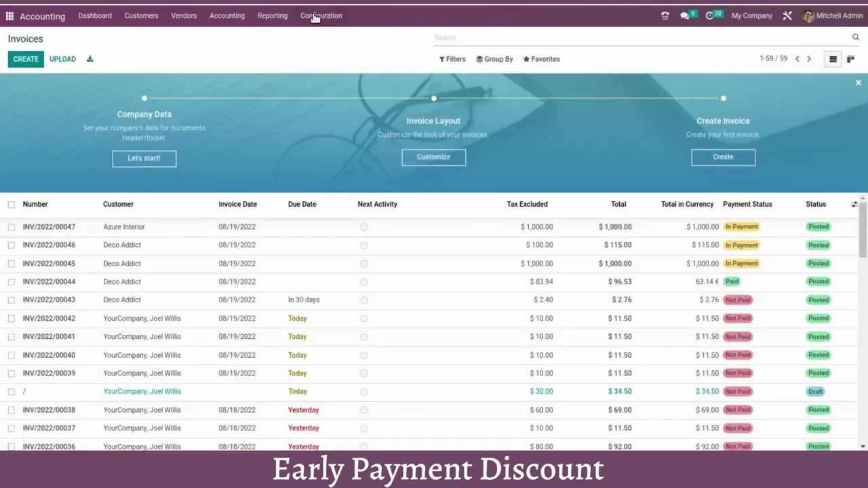
Task: Click the search magnifier icon
Action: [856, 38]
